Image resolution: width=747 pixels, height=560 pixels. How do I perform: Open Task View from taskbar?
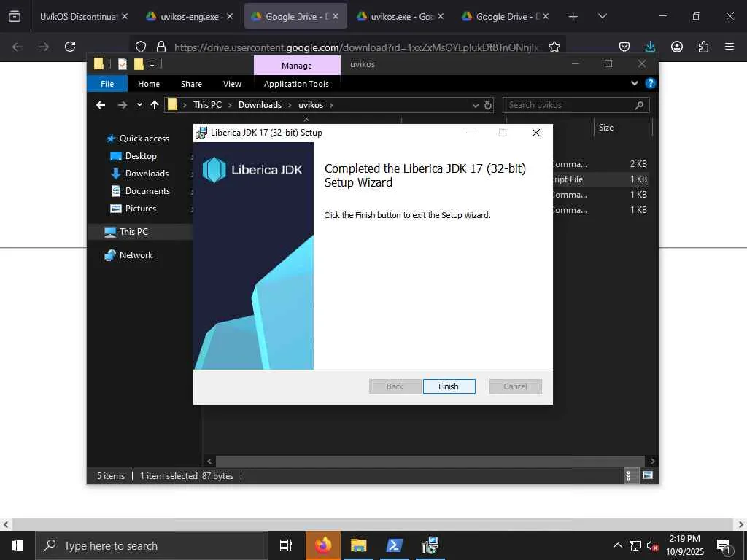coord(285,545)
